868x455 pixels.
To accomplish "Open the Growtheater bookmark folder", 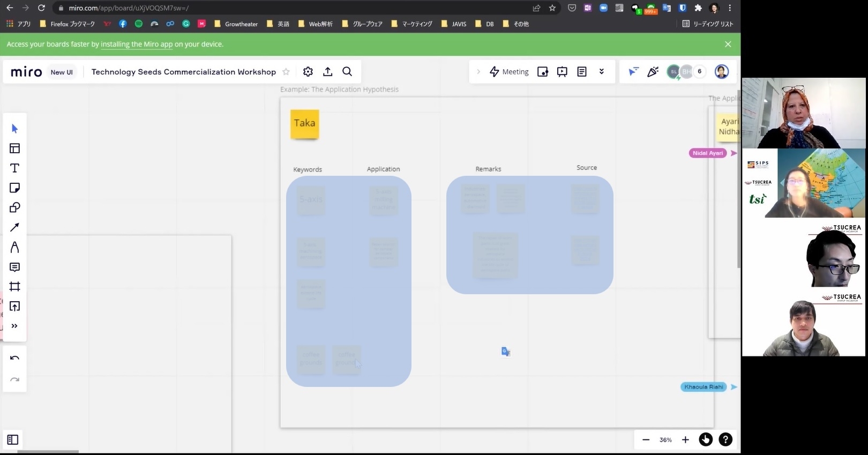I will tap(236, 24).
